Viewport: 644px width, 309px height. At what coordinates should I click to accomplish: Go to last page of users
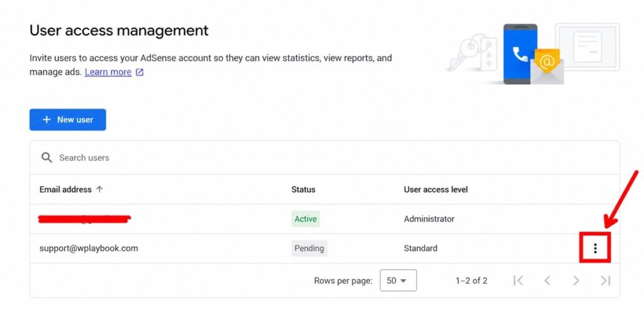pos(606,280)
